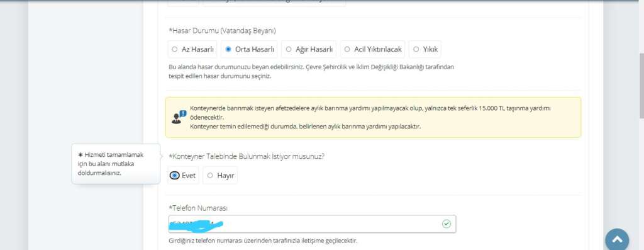Choose the Orta Hasarlı radio button
644x250 pixels.
pyautogui.click(x=249, y=49)
